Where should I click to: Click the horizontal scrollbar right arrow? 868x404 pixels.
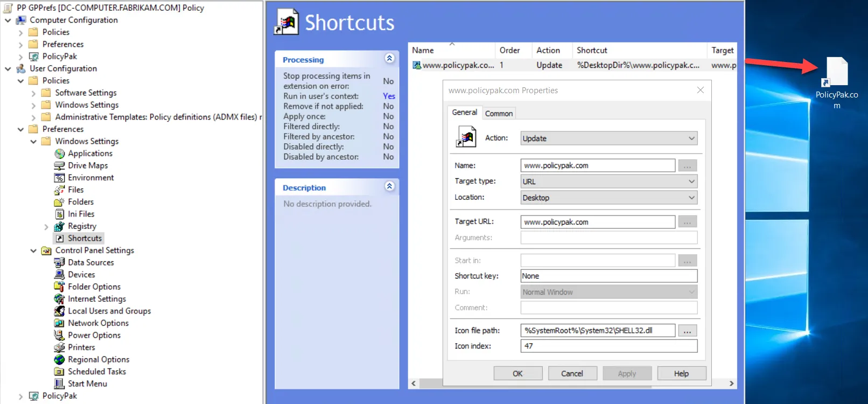731,384
